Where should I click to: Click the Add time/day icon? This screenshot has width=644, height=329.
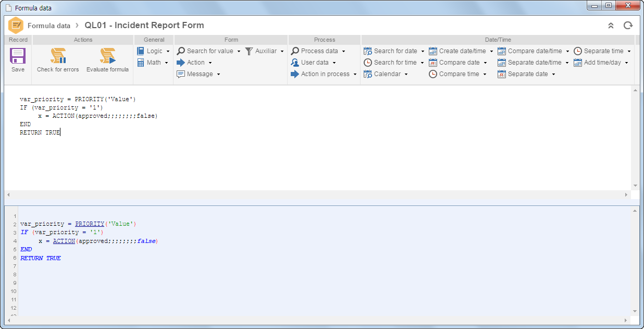click(x=578, y=63)
